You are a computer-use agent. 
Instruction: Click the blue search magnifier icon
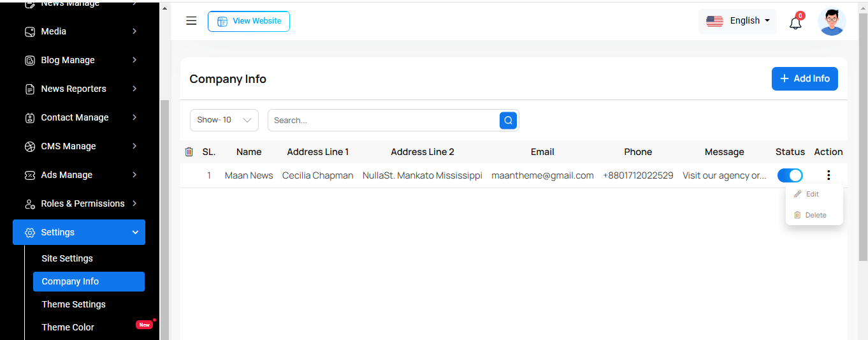[x=508, y=120]
